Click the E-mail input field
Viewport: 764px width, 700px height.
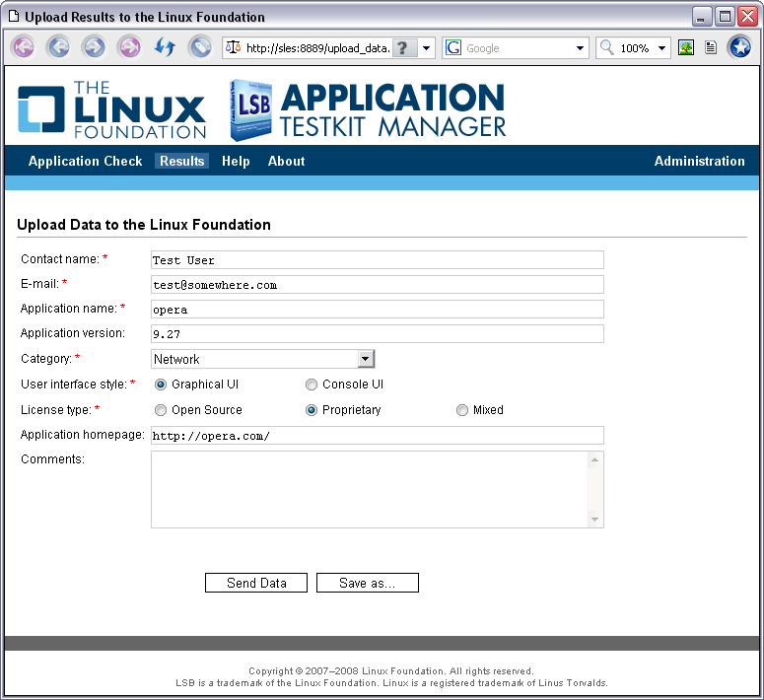pyautogui.click(x=378, y=285)
